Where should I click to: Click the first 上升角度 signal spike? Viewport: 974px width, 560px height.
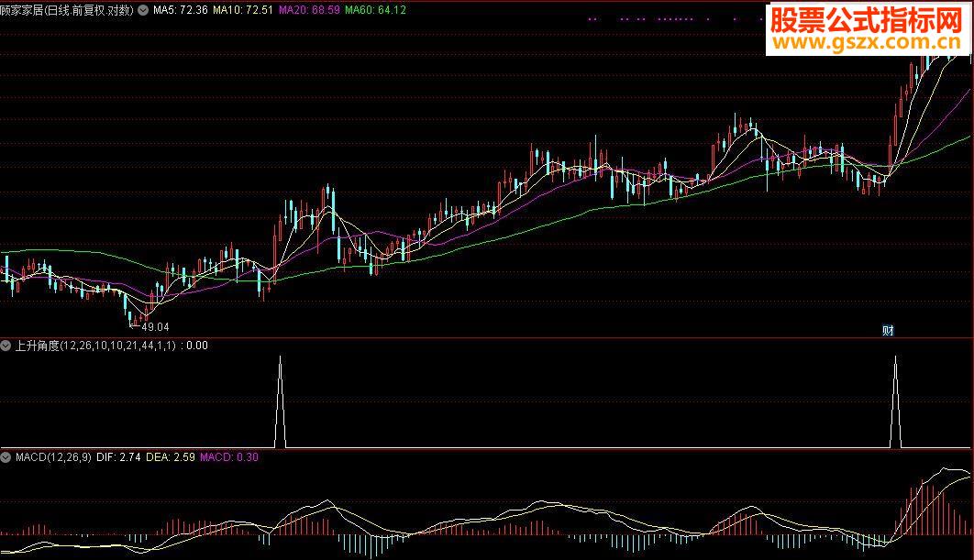[x=280, y=401]
